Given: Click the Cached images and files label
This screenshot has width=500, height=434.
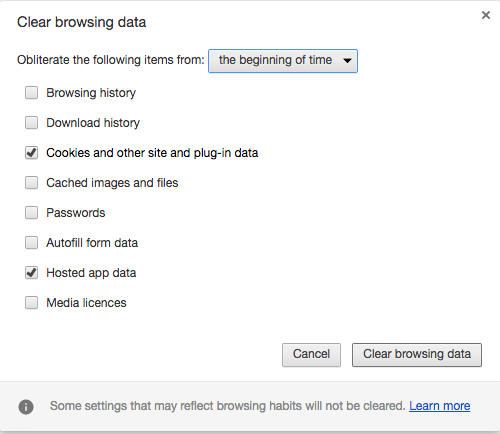Looking at the screenshot, I should click(112, 183).
